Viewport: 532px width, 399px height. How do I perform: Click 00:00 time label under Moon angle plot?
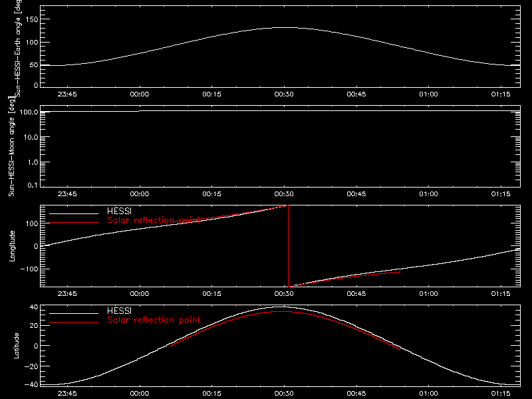click(140, 194)
